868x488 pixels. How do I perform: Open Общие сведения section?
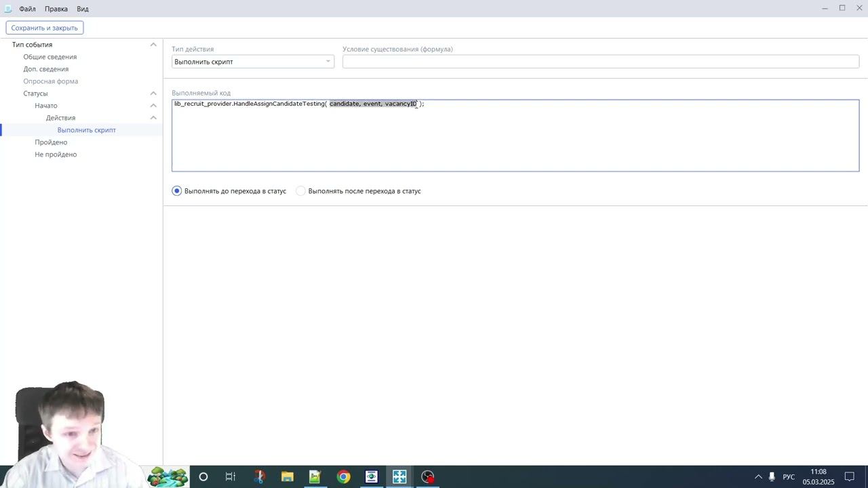point(50,57)
